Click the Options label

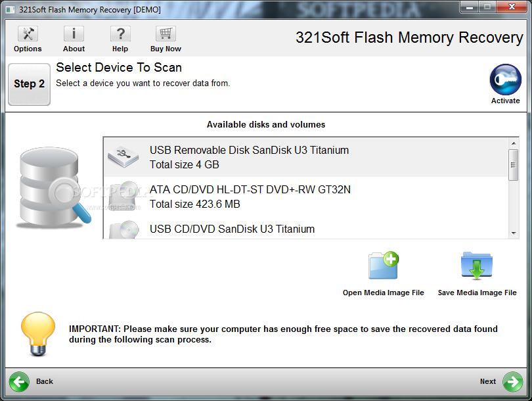[x=28, y=49]
